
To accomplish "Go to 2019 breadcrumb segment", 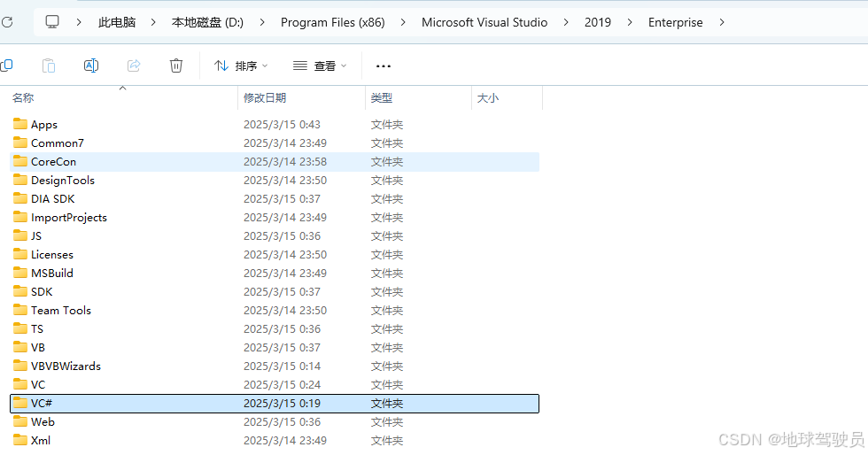I will pyautogui.click(x=598, y=22).
